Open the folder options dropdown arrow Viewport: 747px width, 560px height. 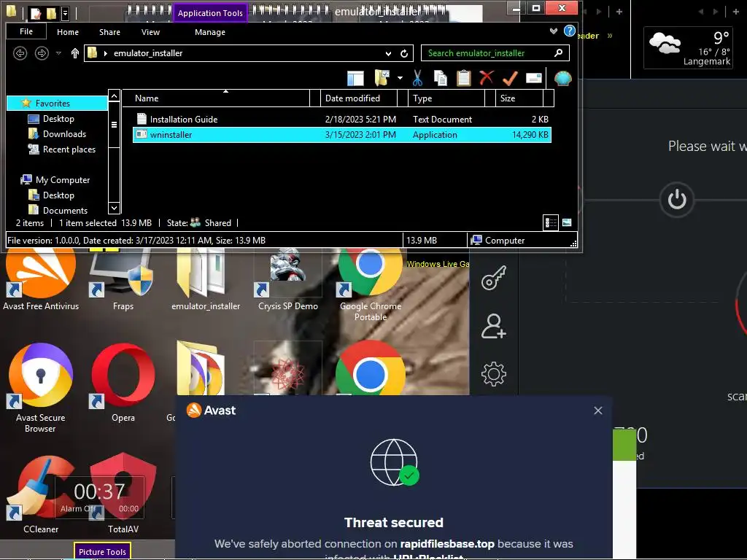[400, 77]
